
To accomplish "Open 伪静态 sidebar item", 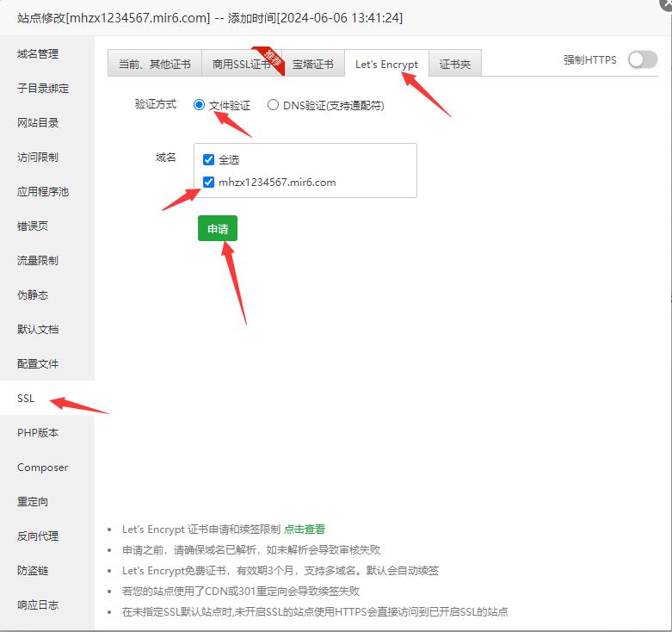I will (x=33, y=295).
